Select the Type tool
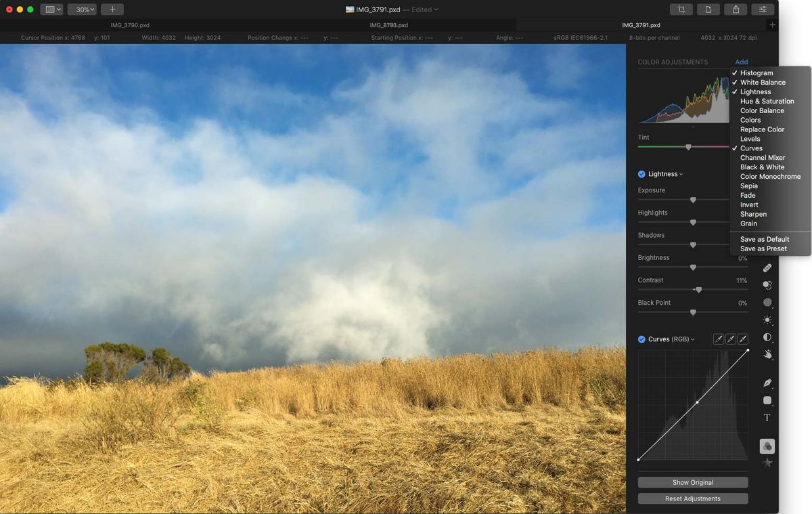The image size is (812, 514). (x=767, y=417)
